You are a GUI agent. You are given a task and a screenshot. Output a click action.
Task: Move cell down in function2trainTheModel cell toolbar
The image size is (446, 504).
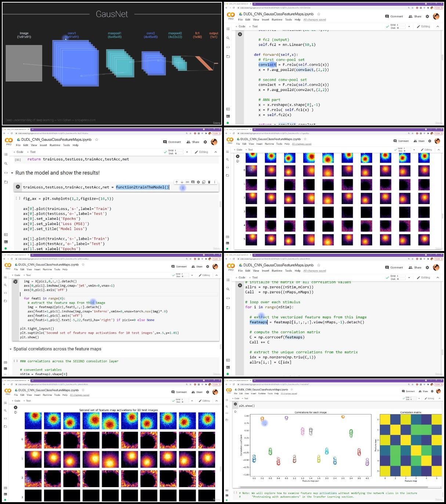coord(182,182)
